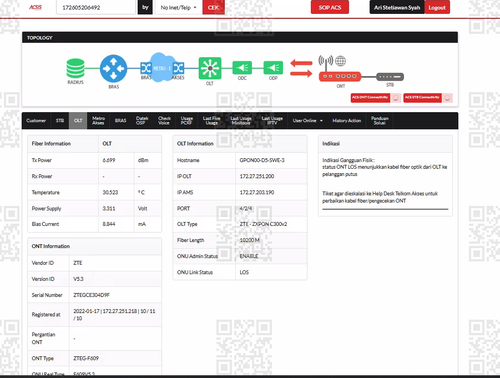500x378 pixels.
Task: Open the SOP ACS button
Action: [x=330, y=7]
